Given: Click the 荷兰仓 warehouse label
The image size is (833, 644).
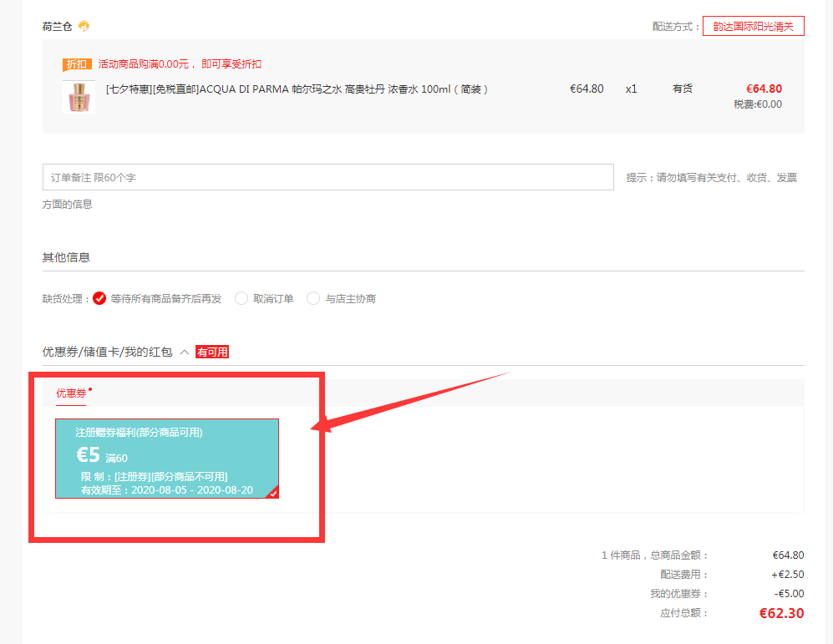Looking at the screenshot, I should click(x=57, y=27).
